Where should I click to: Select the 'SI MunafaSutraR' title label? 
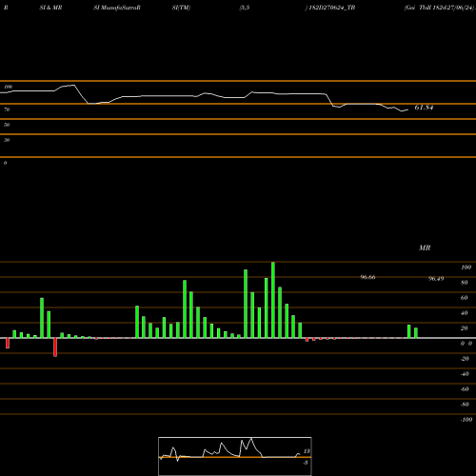pos(117,8)
